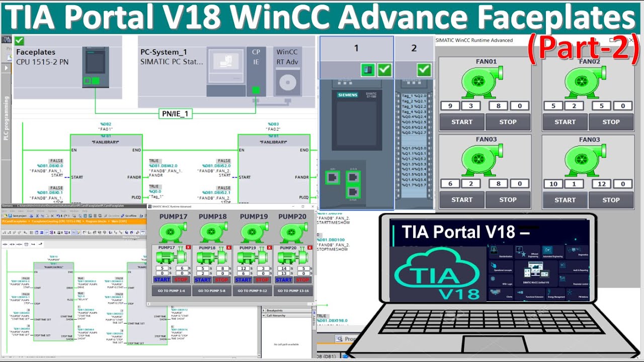Screen dimensions: 644x362
Task: Open PUMP17 faceplate via its large blower icon
Action: (x=173, y=233)
